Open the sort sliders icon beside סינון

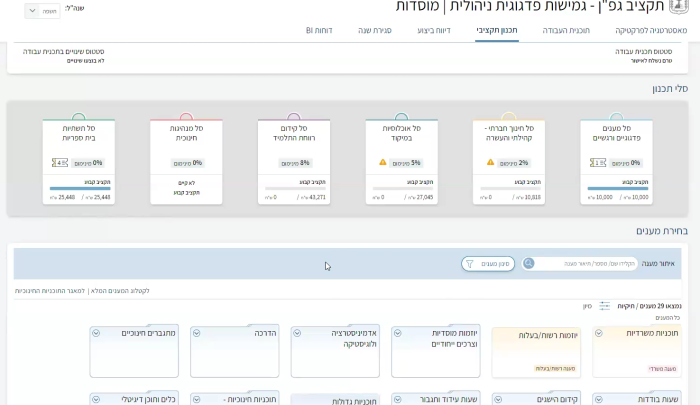604,306
